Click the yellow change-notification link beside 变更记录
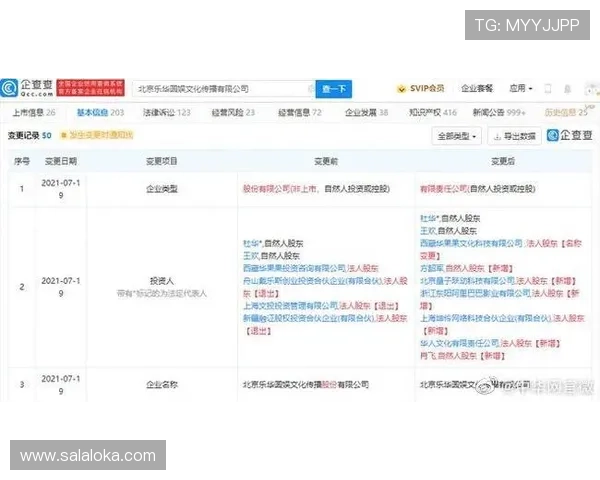The width and height of the screenshot is (600, 480). pyautogui.click(x=98, y=135)
